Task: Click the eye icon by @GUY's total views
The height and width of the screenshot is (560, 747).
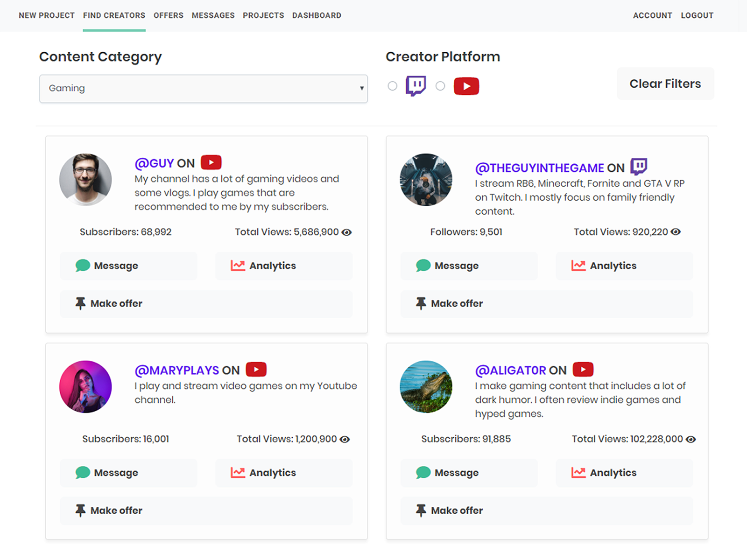Action: (x=346, y=232)
